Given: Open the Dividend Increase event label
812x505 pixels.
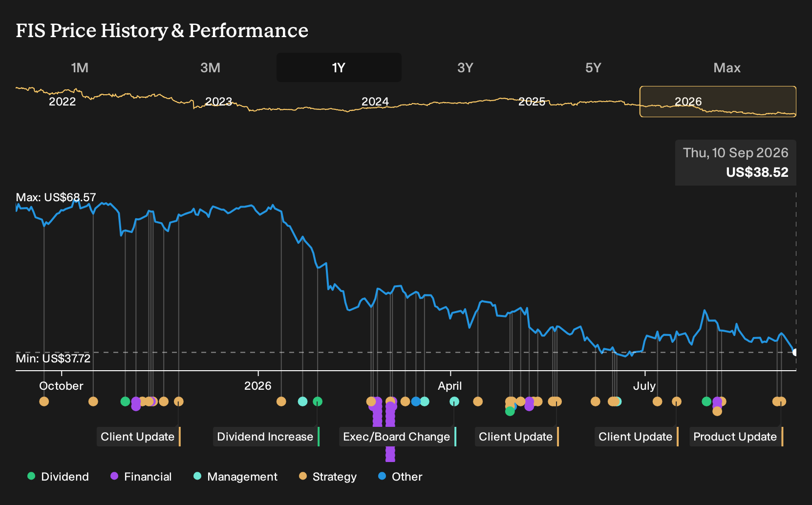Looking at the screenshot, I should click(x=266, y=437).
